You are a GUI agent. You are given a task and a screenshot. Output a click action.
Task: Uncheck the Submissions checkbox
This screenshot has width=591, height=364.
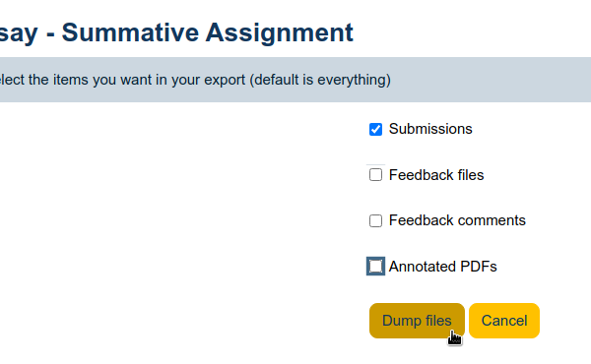tap(375, 129)
